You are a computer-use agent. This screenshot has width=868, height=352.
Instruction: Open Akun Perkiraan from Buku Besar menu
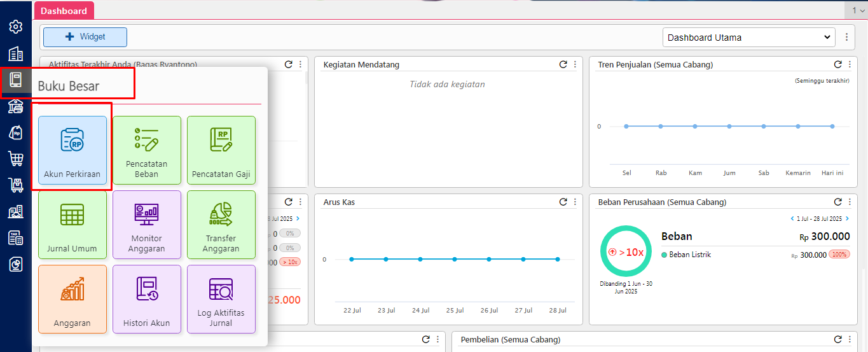(72, 150)
